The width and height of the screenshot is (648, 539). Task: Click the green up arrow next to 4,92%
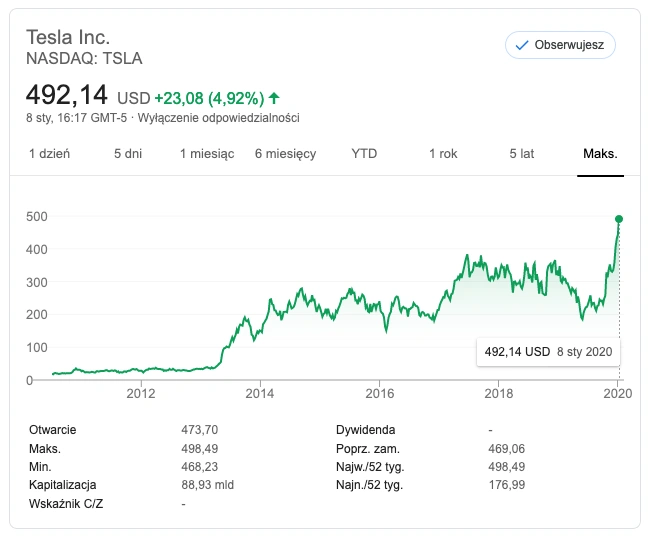(x=274, y=98)
